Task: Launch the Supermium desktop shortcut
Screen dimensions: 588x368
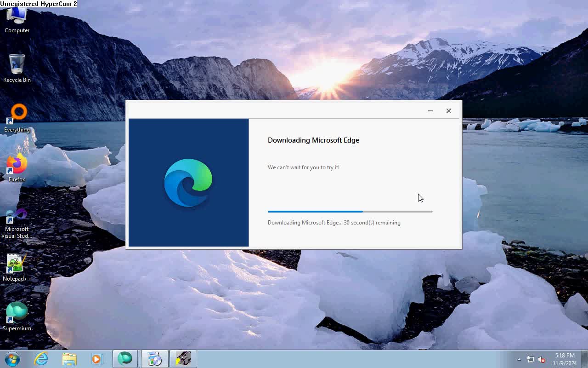Action: (17, 317)
